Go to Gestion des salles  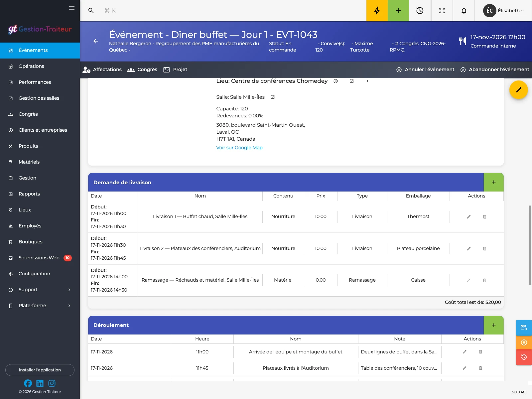(40, 98)
